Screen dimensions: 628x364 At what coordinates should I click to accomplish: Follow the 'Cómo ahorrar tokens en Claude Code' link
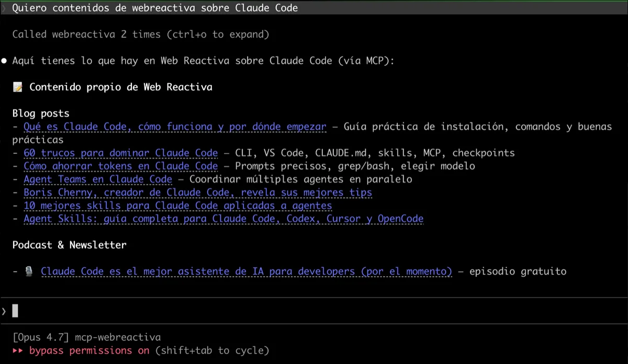click(120, 166)
